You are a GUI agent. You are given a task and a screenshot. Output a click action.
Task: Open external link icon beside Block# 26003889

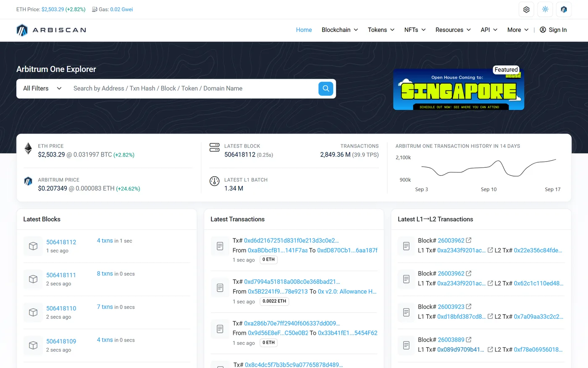[469, 339]
